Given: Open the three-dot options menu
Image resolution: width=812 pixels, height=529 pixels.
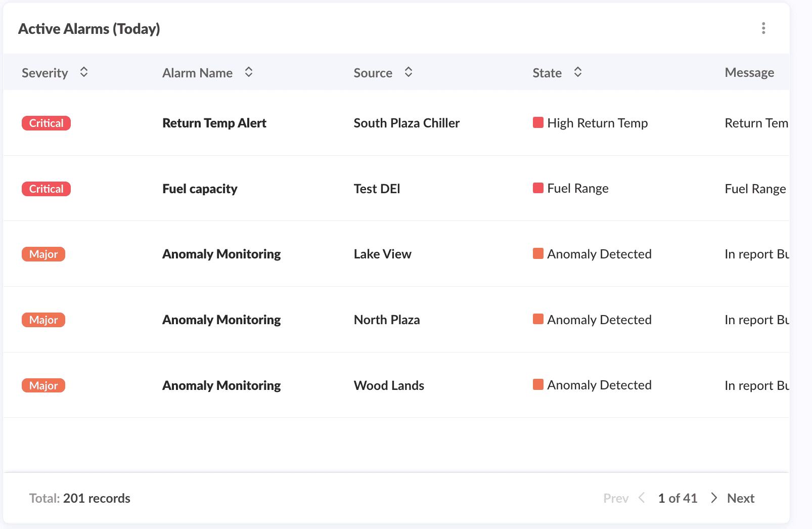Looking at the screenshot, I should pyautogui.click(x=763, y=28).
